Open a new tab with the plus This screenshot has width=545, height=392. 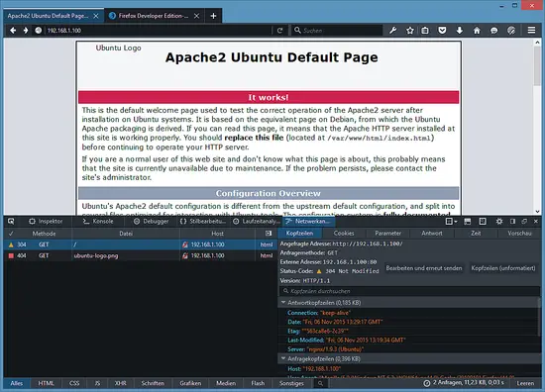(x=213, y=16)
